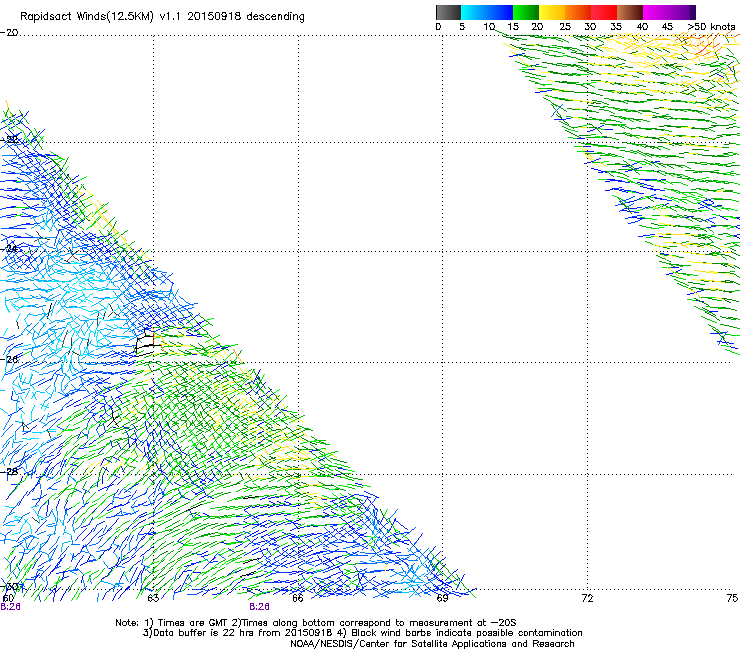Click the purple '8:26' time nearest longitude 66
Viewport: 740px width, 650px height.
[260, 607]
